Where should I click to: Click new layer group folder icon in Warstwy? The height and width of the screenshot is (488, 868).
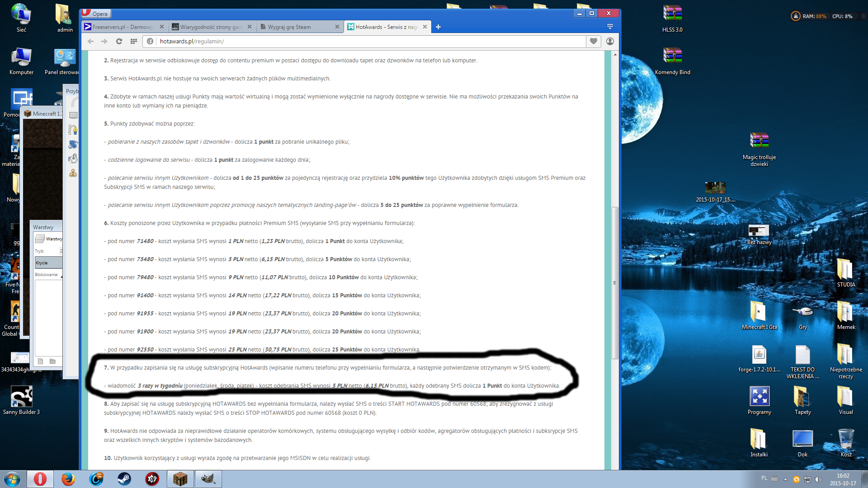click(52, 361)
